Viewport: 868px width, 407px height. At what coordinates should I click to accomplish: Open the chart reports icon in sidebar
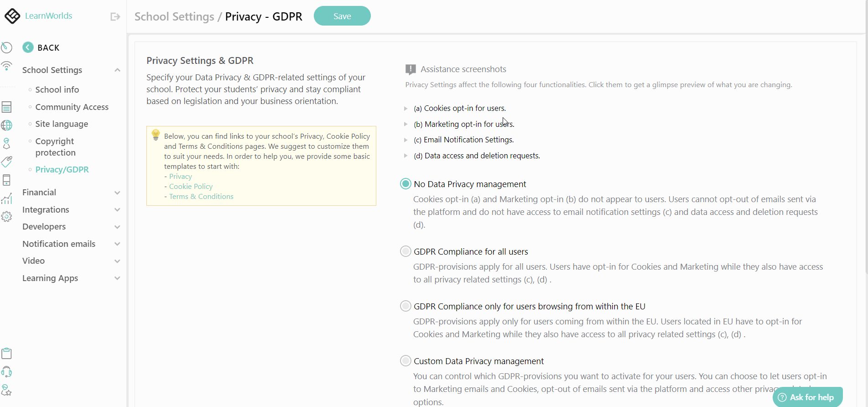pos(7,198)
